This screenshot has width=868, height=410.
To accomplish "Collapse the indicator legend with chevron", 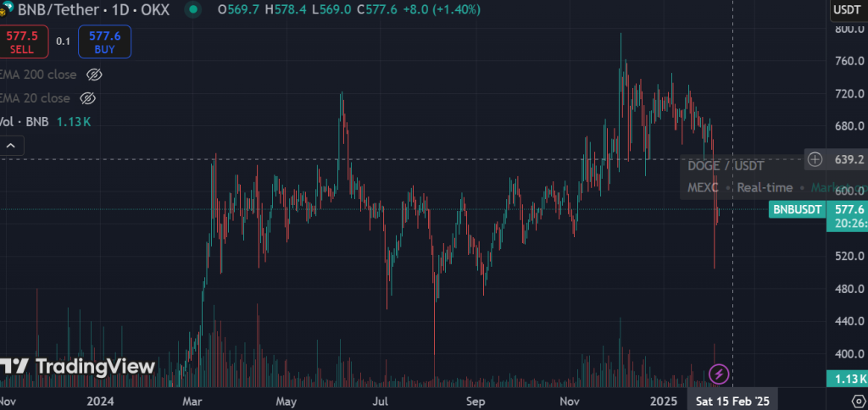I will (x=12, y=146).
